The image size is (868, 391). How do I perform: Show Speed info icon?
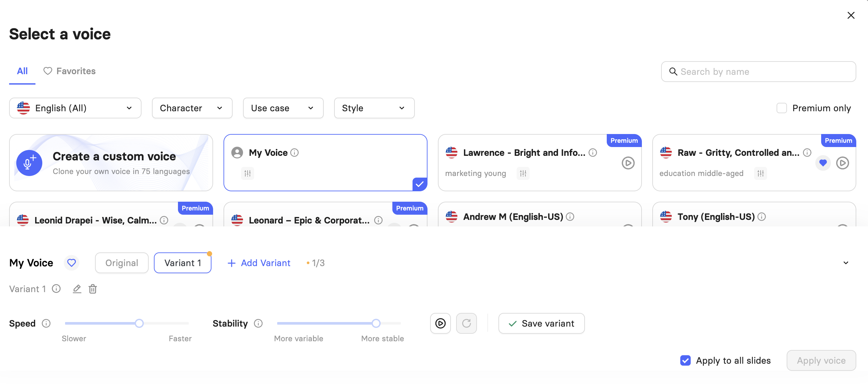tap(46, 324)
